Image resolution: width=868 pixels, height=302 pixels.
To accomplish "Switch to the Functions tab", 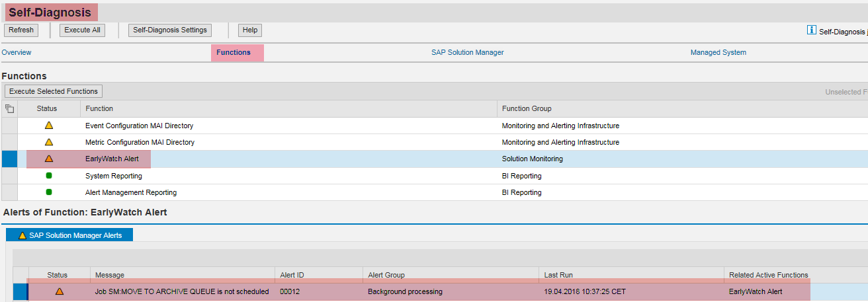I will [x=234, y=53].
